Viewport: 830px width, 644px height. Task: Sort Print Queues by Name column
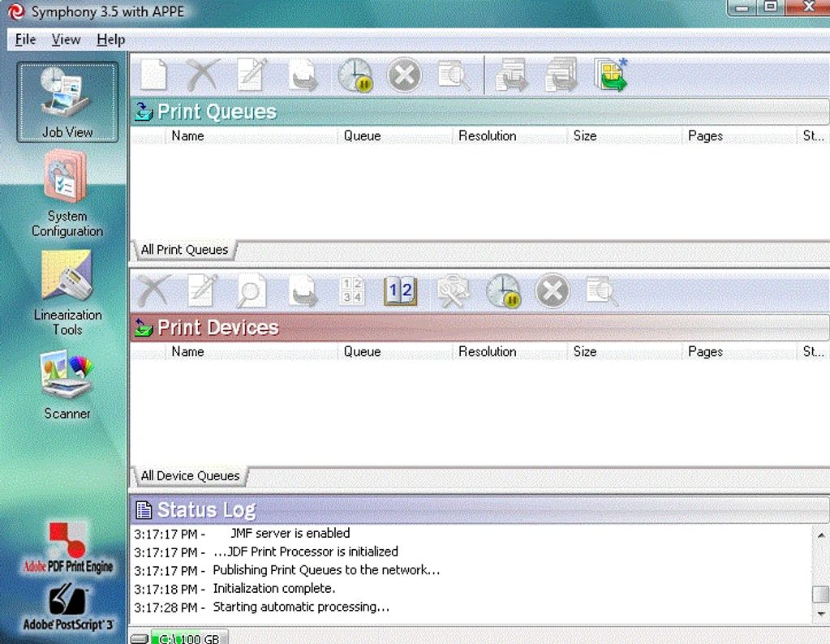[x=187, y=136]
